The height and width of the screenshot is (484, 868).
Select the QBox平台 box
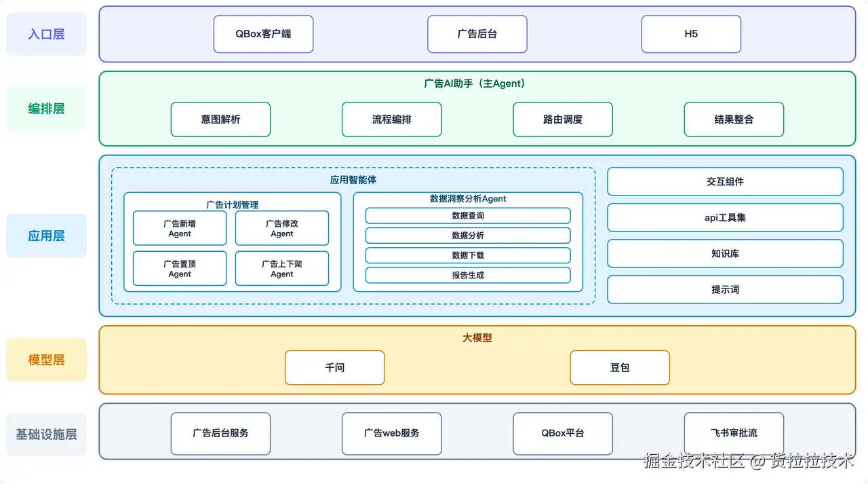pyautogui.click(x=563, y=433)
